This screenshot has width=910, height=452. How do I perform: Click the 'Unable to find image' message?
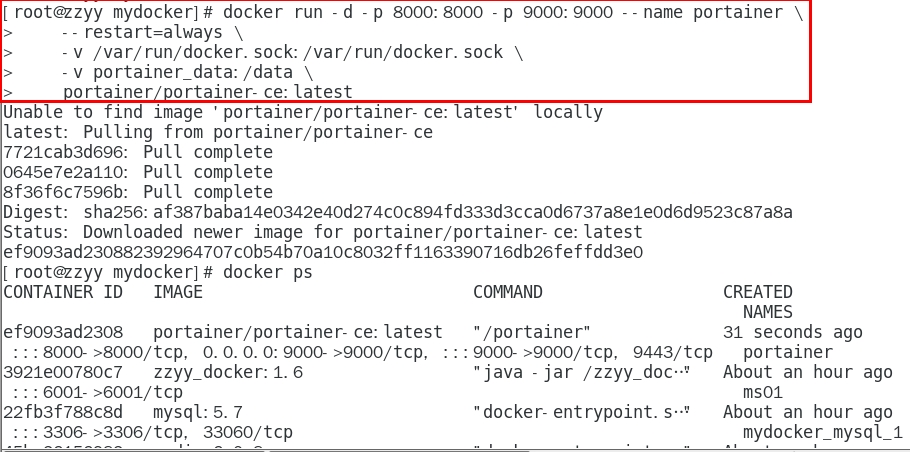click(x=303, y=112)
